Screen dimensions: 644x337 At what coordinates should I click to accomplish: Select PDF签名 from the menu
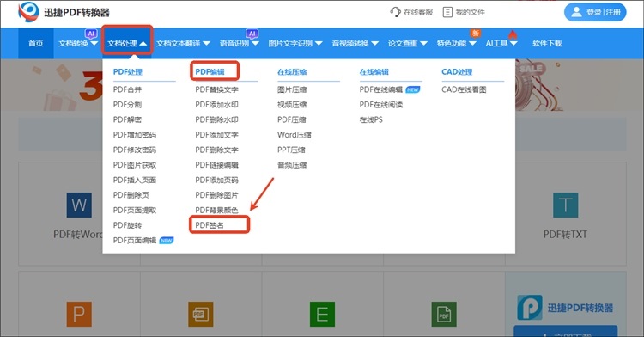(210, 225)
